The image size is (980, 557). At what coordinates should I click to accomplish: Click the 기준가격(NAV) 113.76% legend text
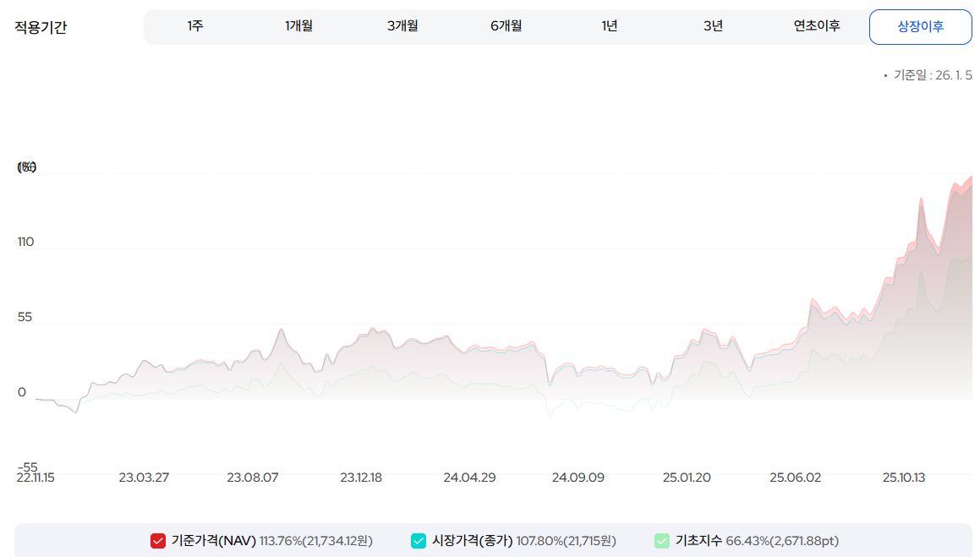[x=271, y=540]
